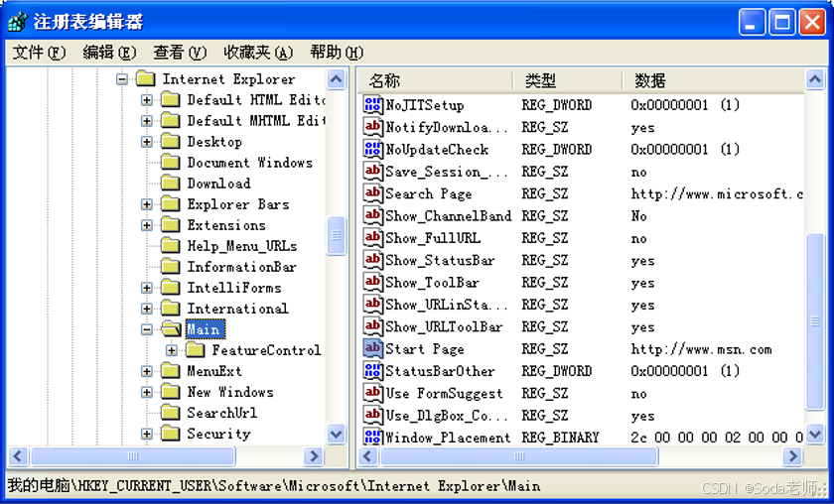Open the 文件(F) menu

click(x=39, y=53)
